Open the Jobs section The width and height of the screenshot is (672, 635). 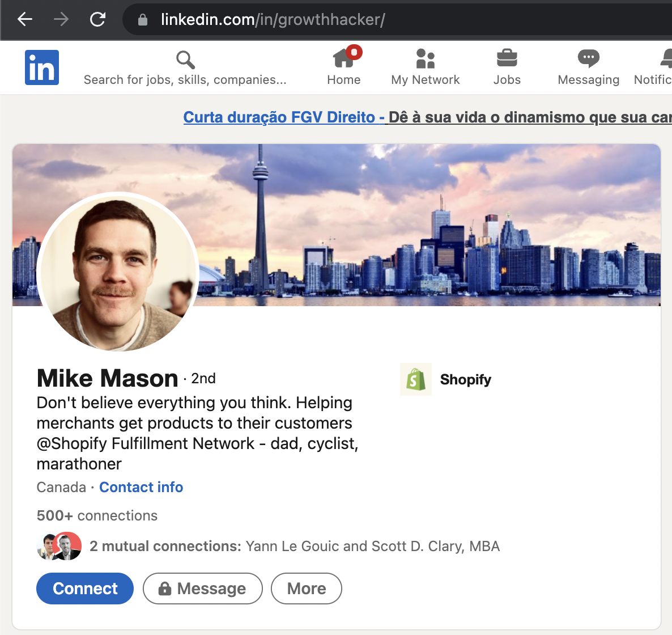[506, 66]
